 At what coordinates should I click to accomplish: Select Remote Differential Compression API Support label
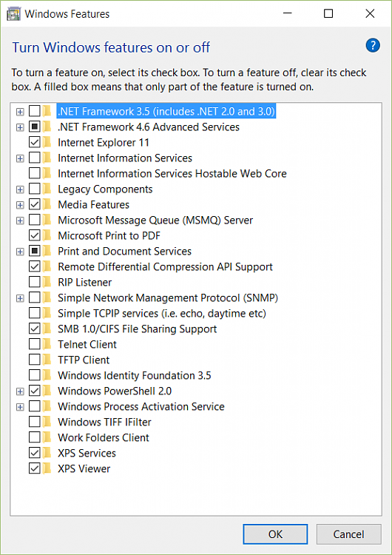[x=165, y=266]
